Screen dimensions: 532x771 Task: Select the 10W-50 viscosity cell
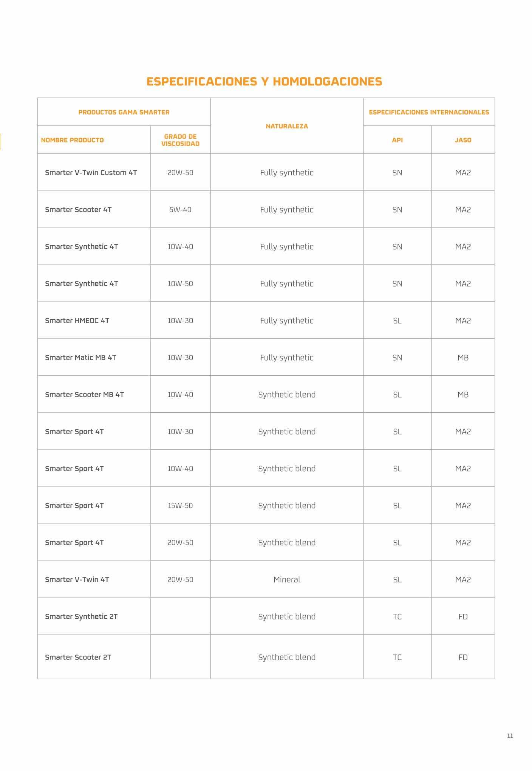point(180,284)
